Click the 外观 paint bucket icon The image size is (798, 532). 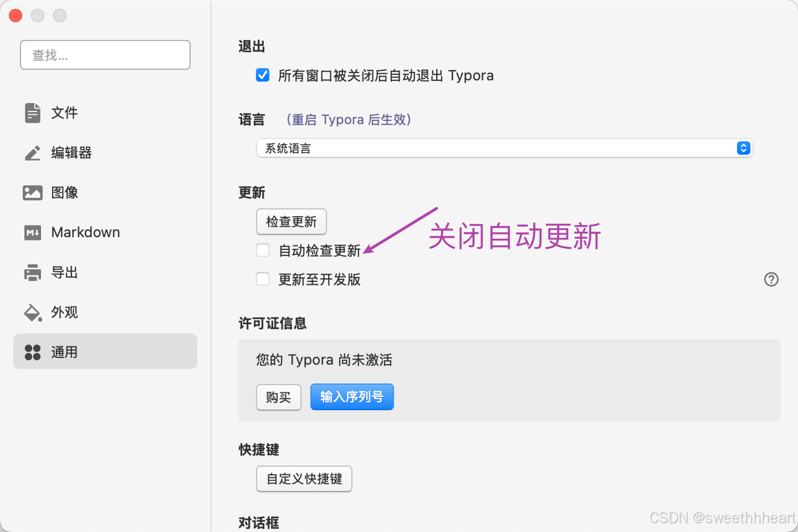[33, 313]
